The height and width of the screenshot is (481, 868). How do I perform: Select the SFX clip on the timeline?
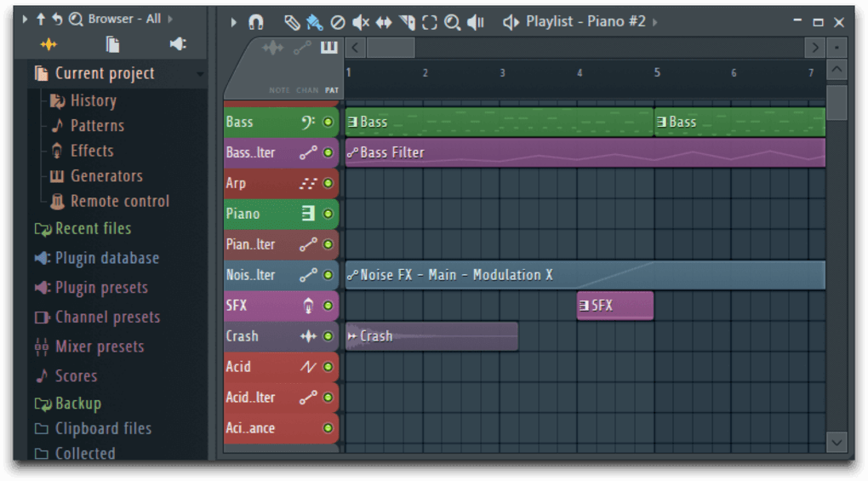614,306
